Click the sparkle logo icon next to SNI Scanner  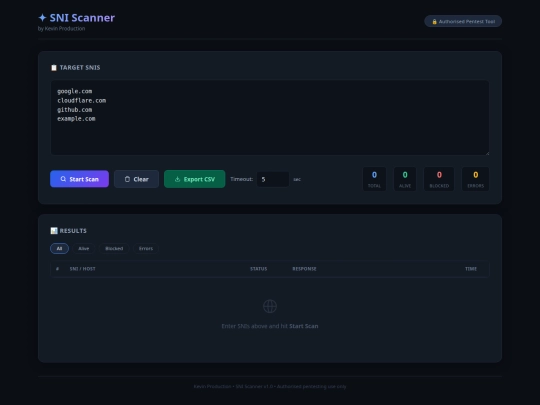pos(42,18)
